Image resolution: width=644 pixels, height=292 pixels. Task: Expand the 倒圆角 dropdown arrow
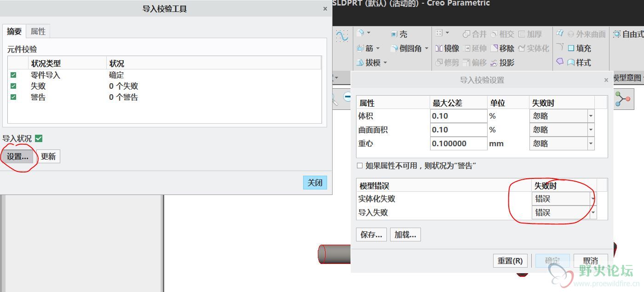426,48
